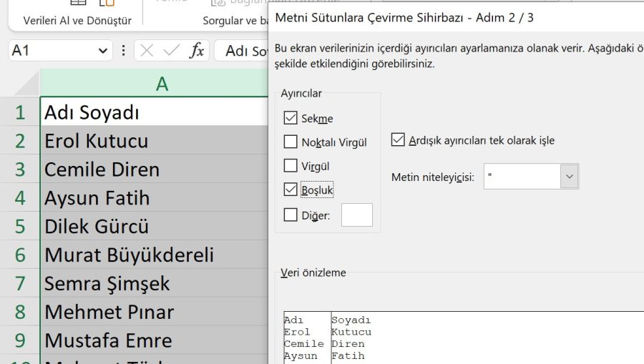Select row 6 header
644x364 pixels.
[x=20, y=255]
